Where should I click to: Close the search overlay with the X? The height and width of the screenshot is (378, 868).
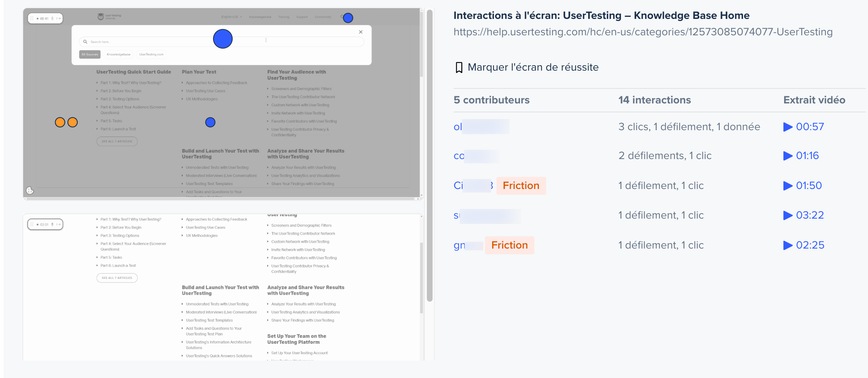click(x=361, y=32)
